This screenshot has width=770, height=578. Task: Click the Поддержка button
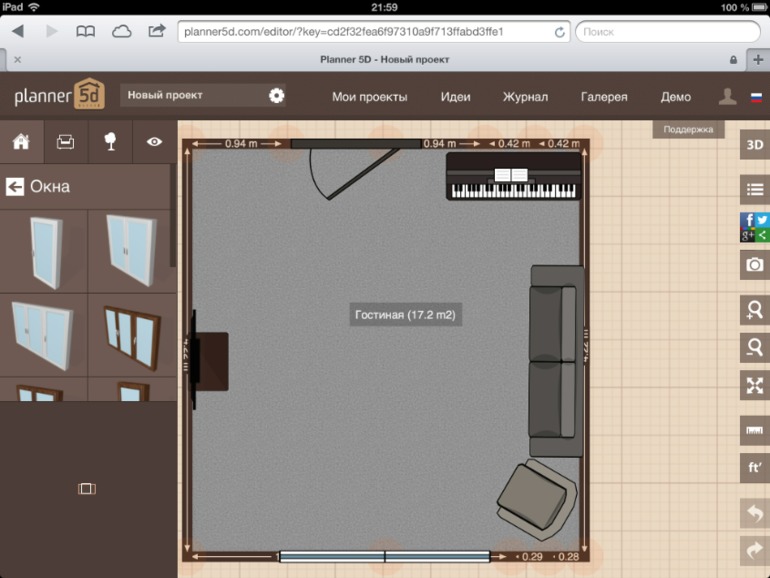[x=688, y=129]
